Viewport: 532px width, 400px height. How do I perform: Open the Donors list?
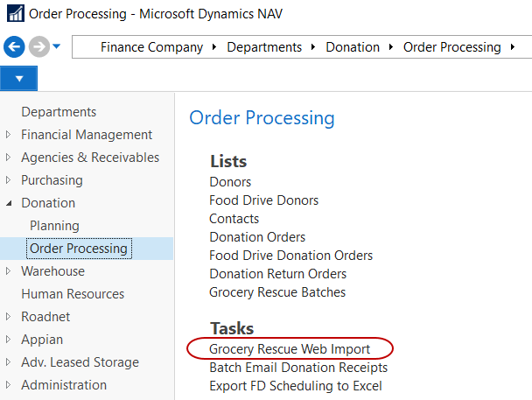click(x=230, y=182)
